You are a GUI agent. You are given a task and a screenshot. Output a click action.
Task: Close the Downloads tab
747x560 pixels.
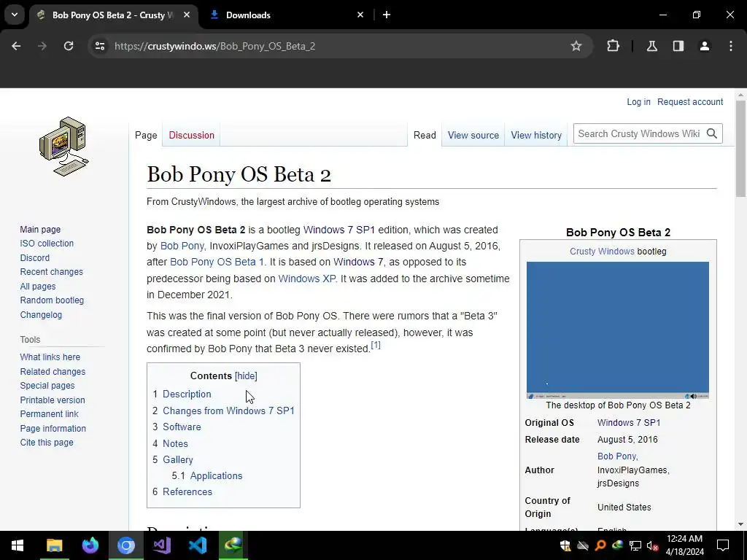point(360,15)
